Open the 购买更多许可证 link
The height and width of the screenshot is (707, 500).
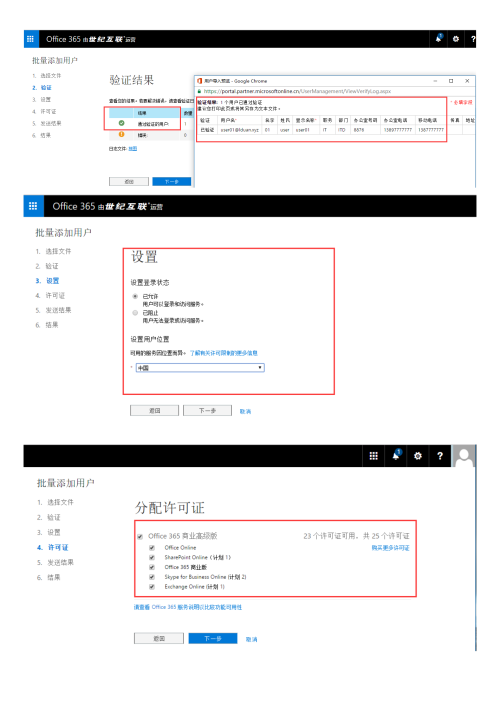click(390, 548)
